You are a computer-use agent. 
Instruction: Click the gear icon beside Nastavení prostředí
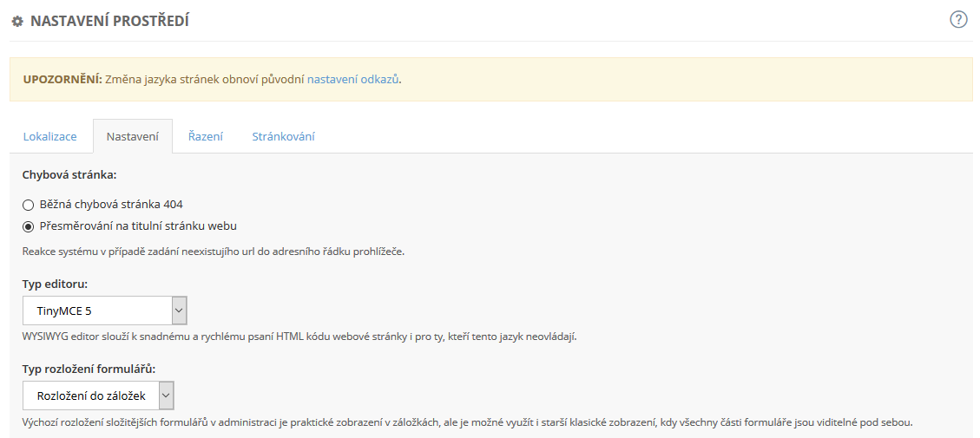pos(17,22)
